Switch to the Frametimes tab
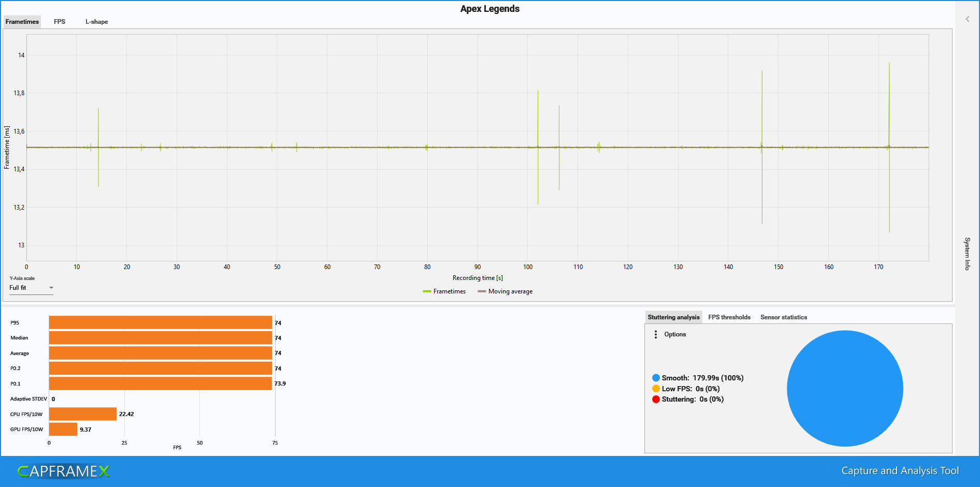The image size is (980, 487). (x=22, y=22)
